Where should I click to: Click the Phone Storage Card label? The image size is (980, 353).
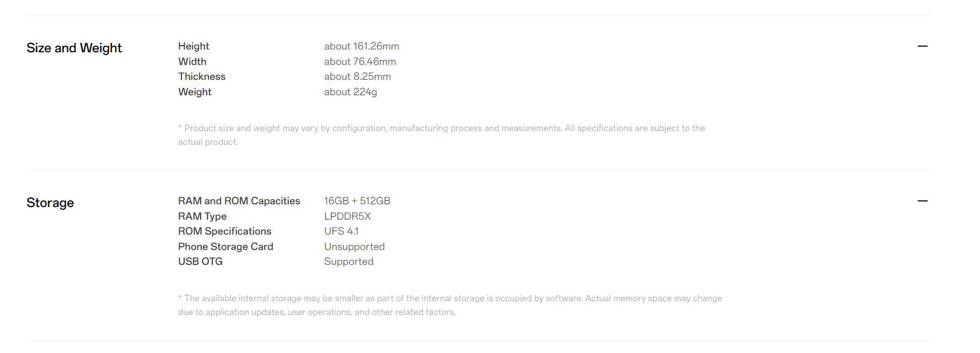(x=225, y=247)
